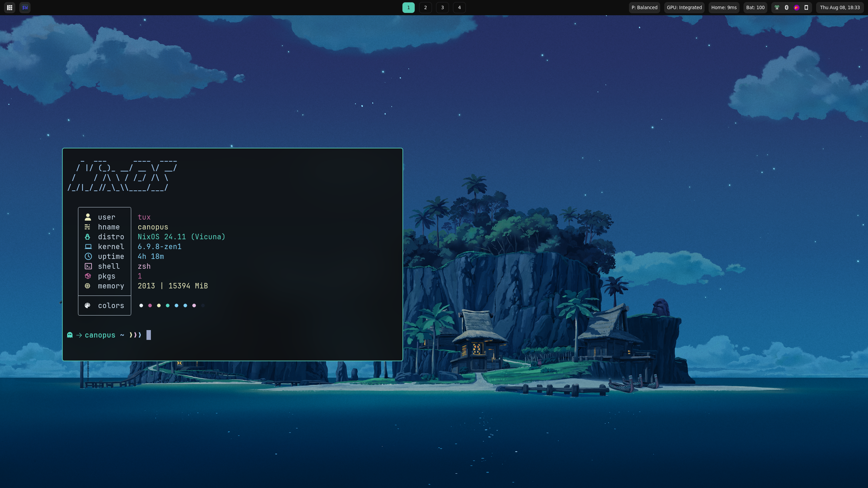Open the date and time widget
868x488 pixels.
(x=840, y=7)
